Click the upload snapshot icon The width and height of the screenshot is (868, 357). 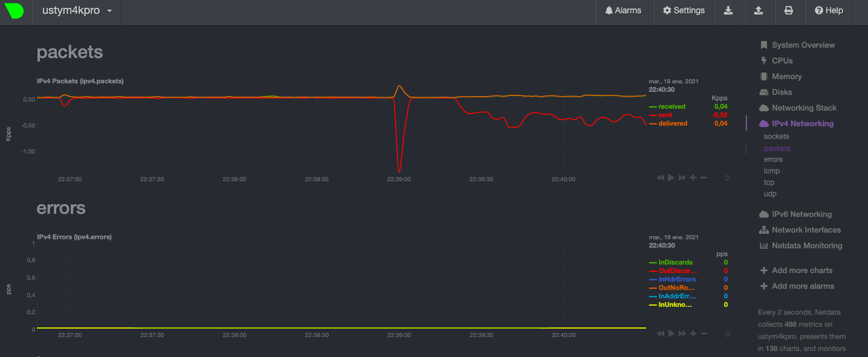759,10
